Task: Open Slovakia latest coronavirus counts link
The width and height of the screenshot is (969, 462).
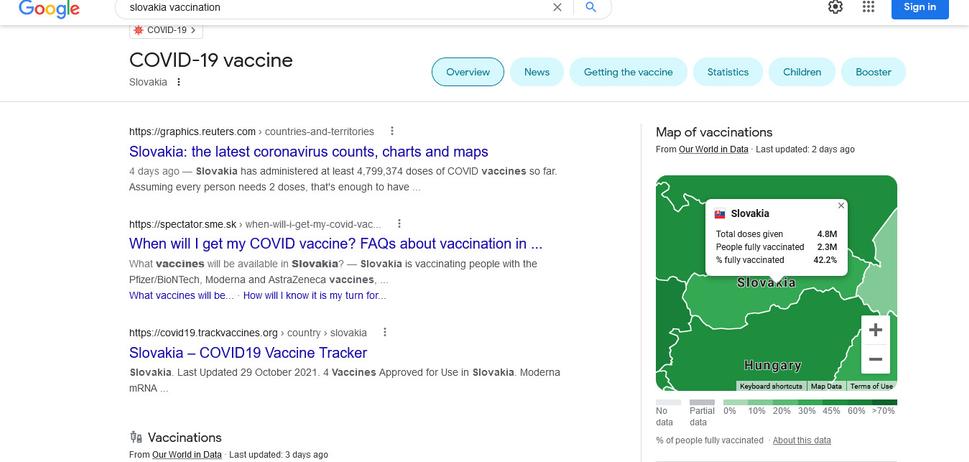Action: coord(308,151)
